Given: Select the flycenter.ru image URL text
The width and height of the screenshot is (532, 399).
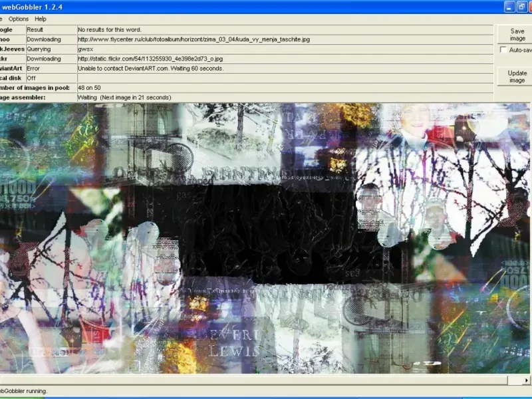Looking at the screenshot, I should (194, 39).
